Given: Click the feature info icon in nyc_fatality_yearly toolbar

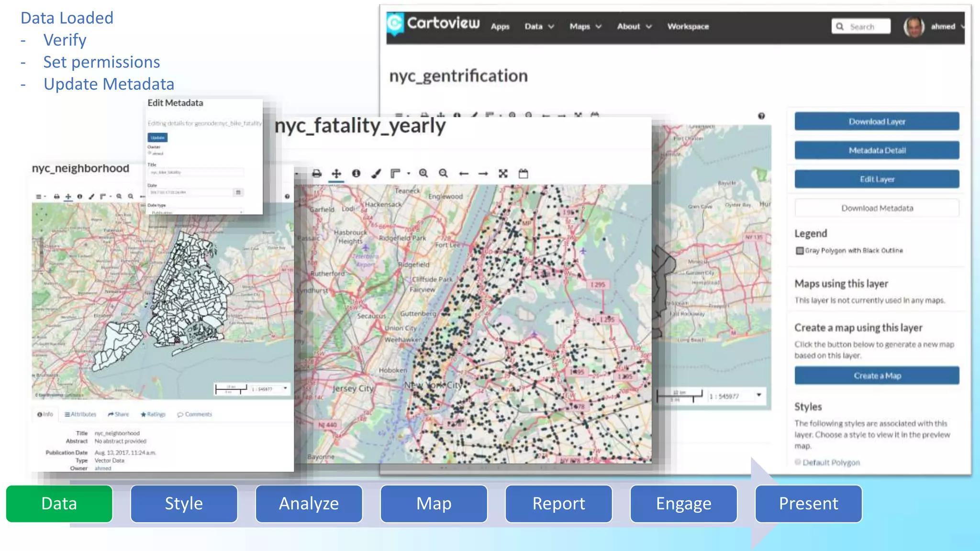Looking at the screenshot, I should point(356,174).
